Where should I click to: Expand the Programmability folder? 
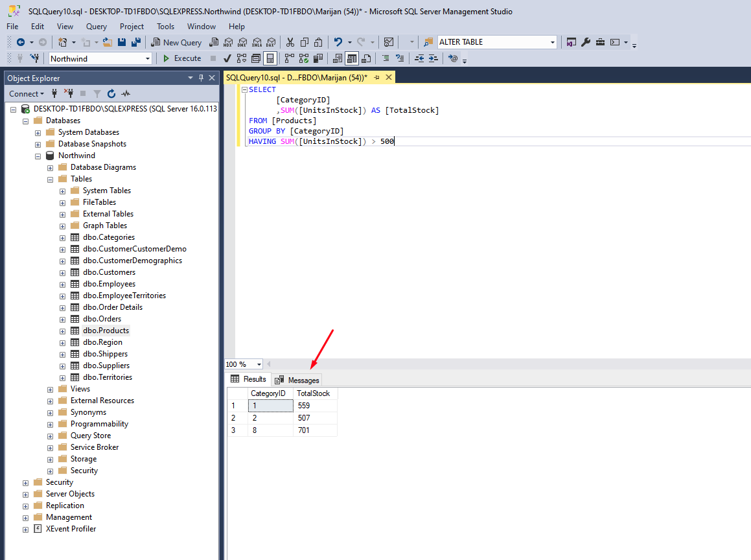[x=51, y=425]
